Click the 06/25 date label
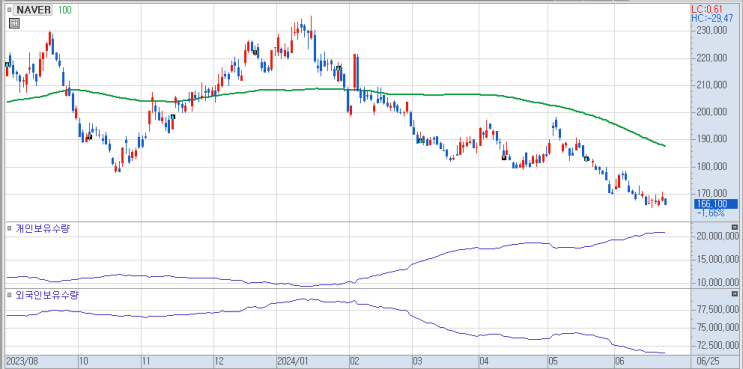Screen dimensions: 743x369 [x=708, y=360]
